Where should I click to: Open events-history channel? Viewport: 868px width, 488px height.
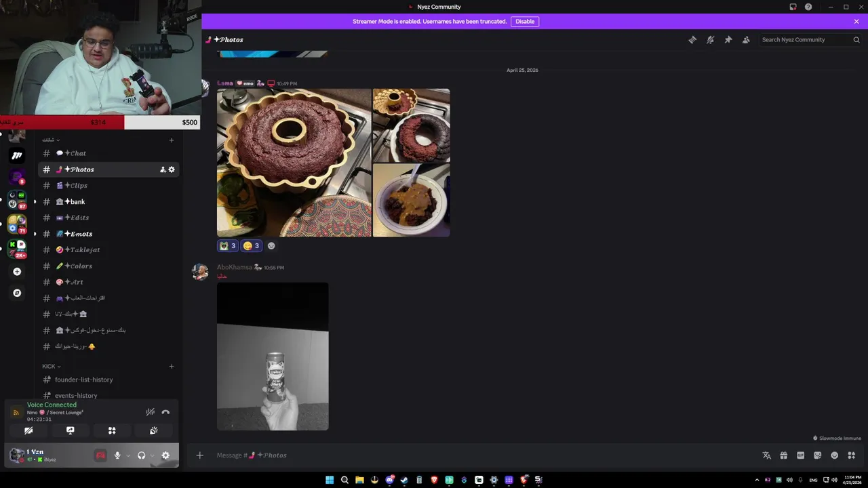pyautogui.click(x=108, y=396)
